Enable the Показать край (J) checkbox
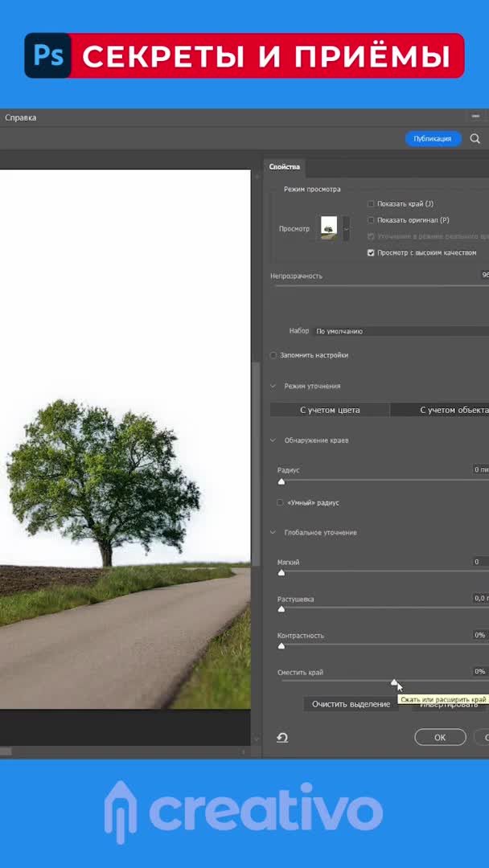Image resolution: width=489 pixels, height=868 pixels. (371, 204)
